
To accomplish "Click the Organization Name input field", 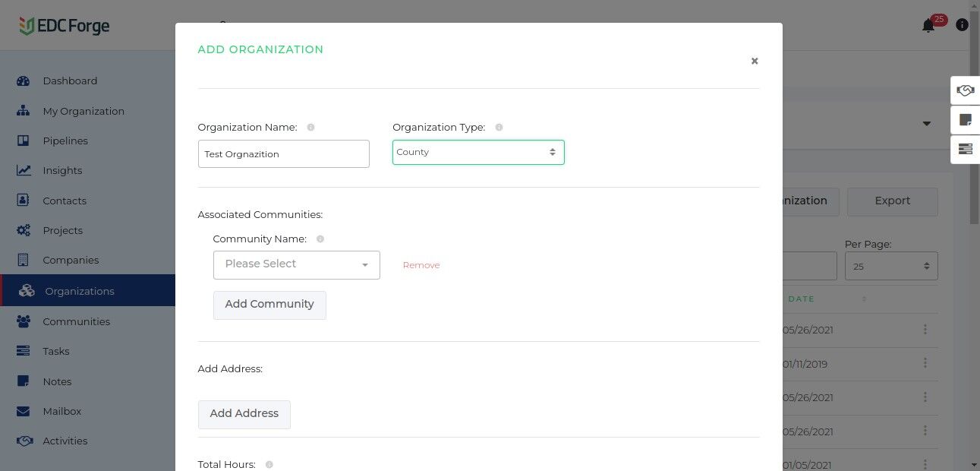I will point(284,153).
